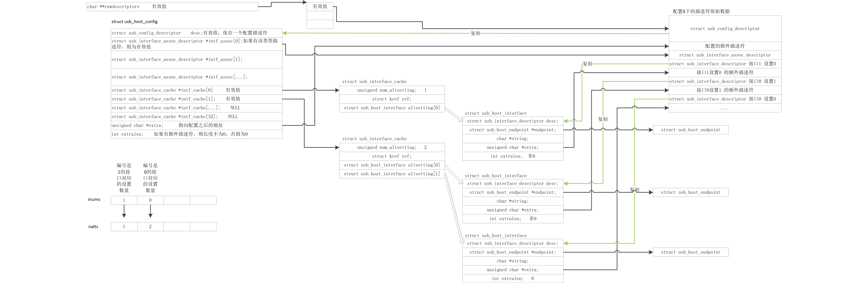Select the 'struct usb_host_config' title text
Image resolution: width=868 pixels, height=283 pixels.
click(134, 22)
